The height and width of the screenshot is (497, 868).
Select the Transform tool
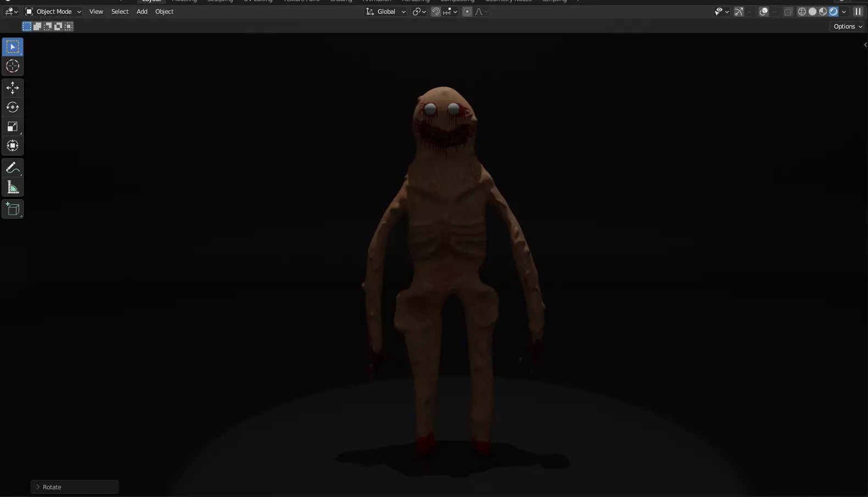coord(13,146)
